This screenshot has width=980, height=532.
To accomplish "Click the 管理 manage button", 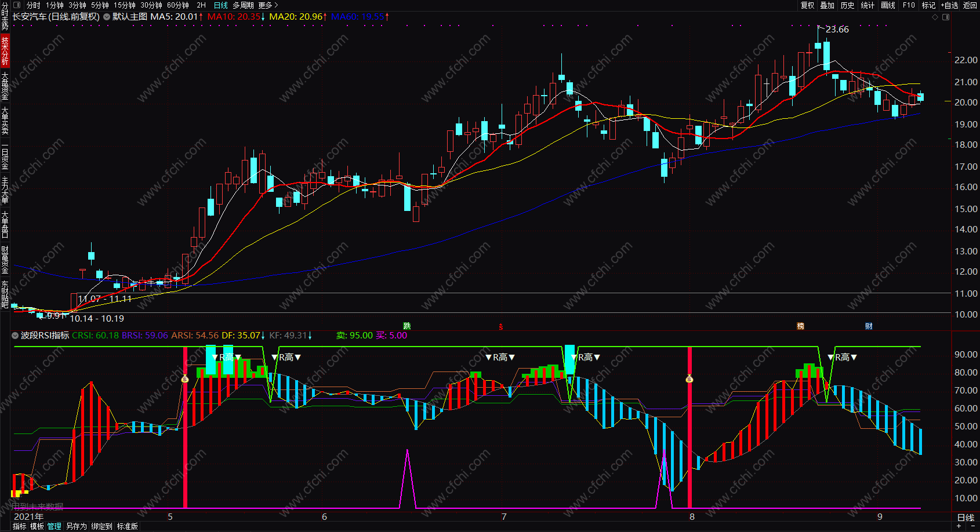I will [x=55, y=526].
